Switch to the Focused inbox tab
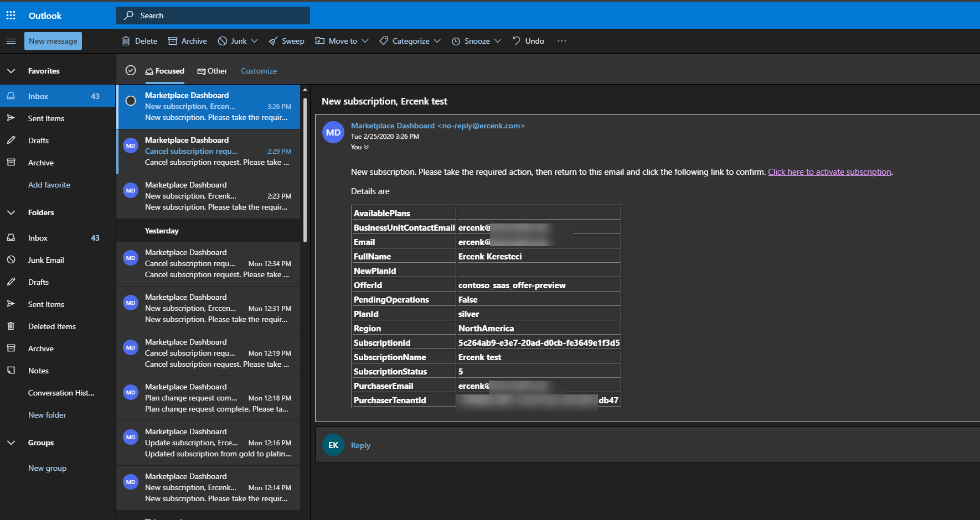Image resolution: width=980 pixels, height=520 pixels. pyautogui.click(x=164, y=71)
